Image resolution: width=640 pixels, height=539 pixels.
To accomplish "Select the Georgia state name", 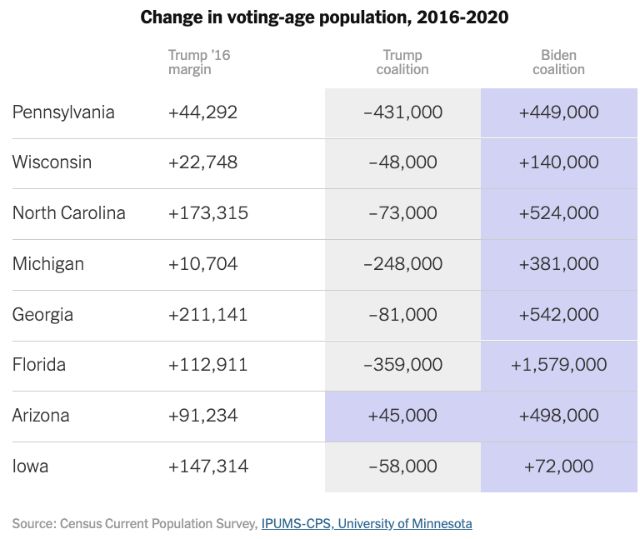I will (43, 314).
